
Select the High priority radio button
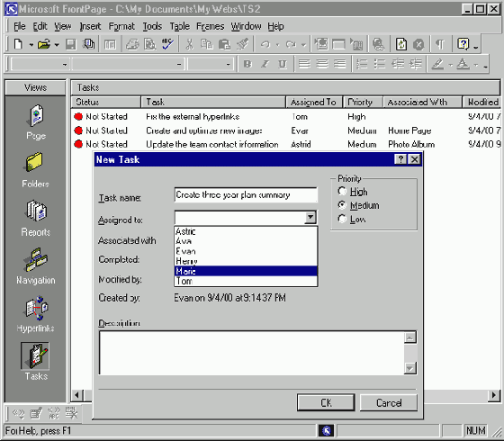coord(342,191)
